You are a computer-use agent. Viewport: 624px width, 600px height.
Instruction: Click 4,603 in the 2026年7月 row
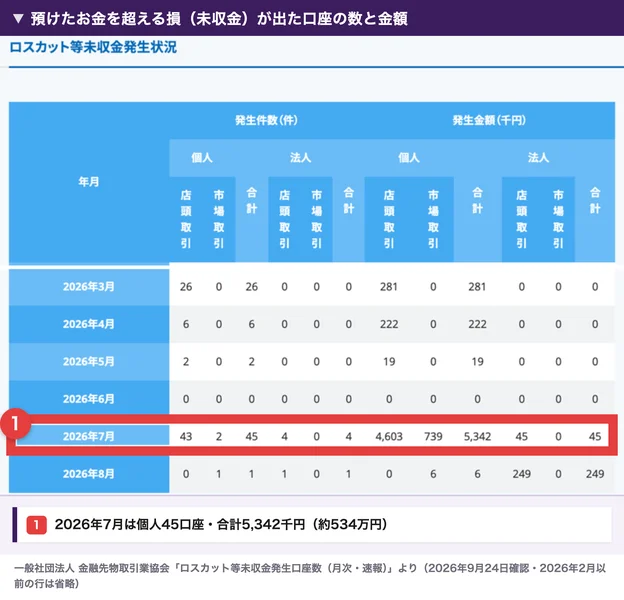pyautogui.click(x=389, y=436)
